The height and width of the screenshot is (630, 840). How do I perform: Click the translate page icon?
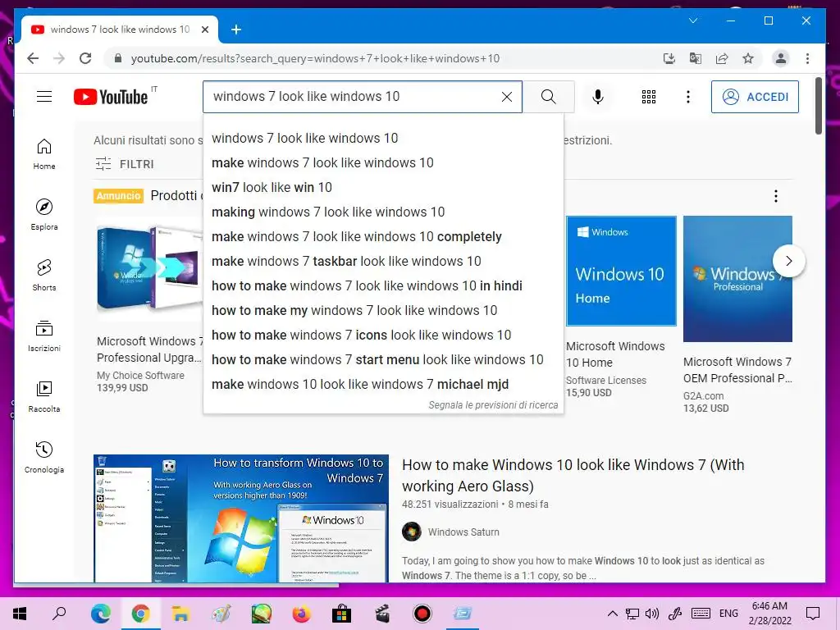click(x=696, y=58)
